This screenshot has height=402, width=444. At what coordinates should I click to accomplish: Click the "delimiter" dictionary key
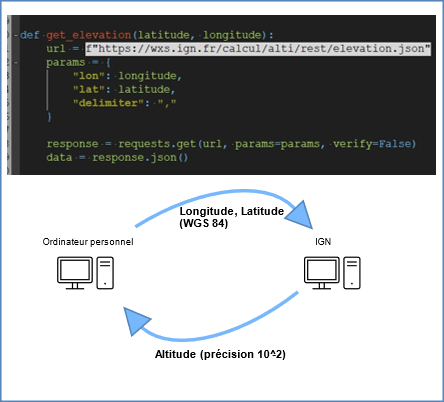pos(108,103)
